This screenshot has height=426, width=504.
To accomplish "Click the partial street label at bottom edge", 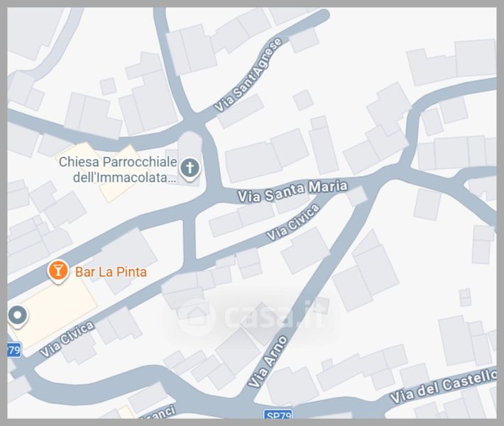I will click(159, 413).
